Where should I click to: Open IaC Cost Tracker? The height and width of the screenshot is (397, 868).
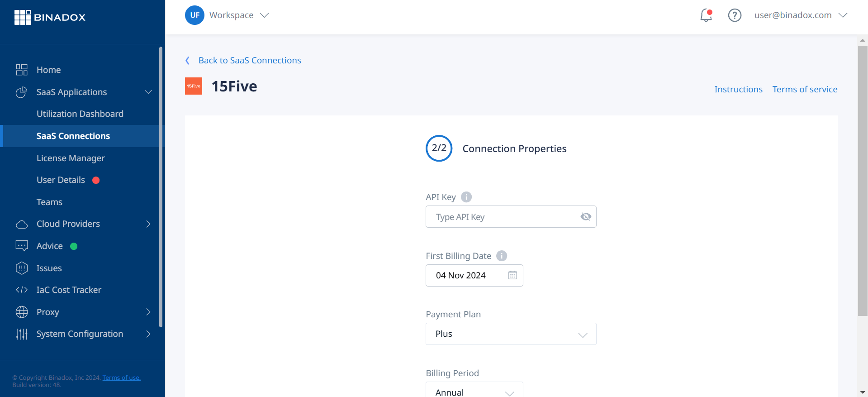pyautogui.click(x=69, y=290)
